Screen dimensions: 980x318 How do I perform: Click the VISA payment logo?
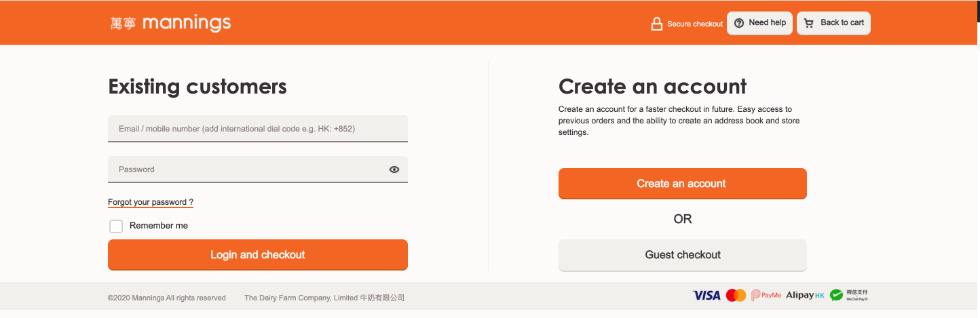(706, 295)
